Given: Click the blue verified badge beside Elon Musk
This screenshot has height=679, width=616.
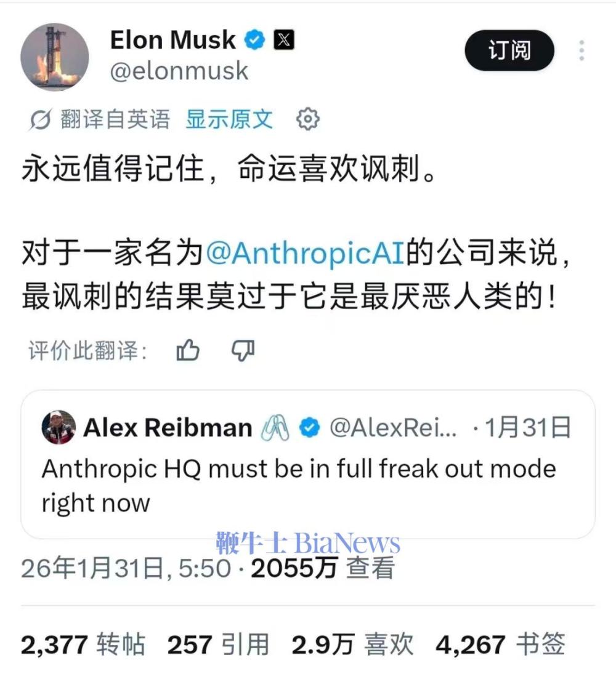Looking at the screenshot, I should tap(255, 40).
